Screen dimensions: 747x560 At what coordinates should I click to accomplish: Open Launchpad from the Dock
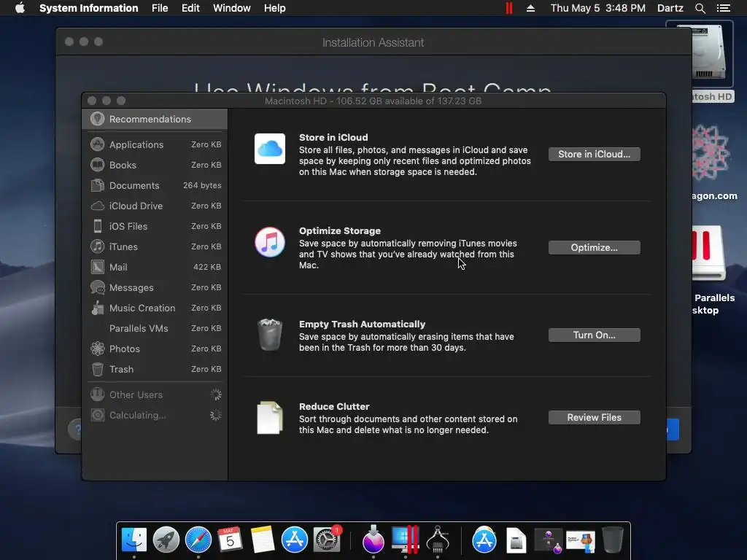tap(166, 540)
